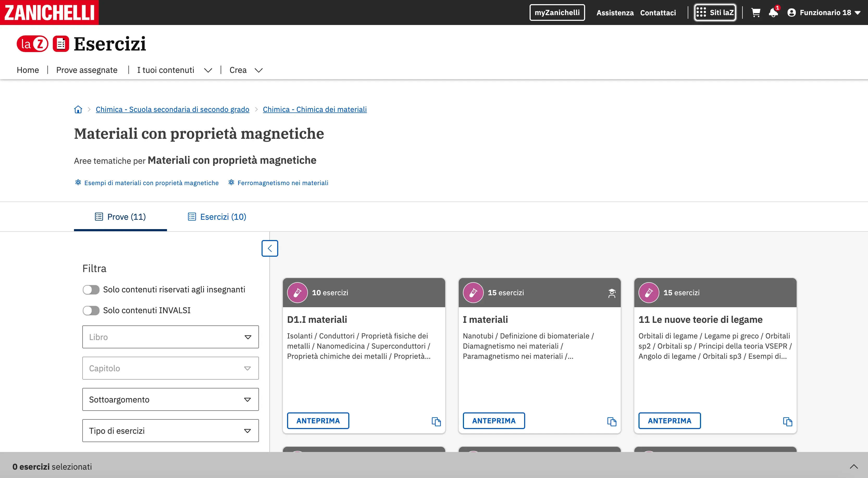
Task: Open the Sottoargomento dropdown
Action: 170,400
